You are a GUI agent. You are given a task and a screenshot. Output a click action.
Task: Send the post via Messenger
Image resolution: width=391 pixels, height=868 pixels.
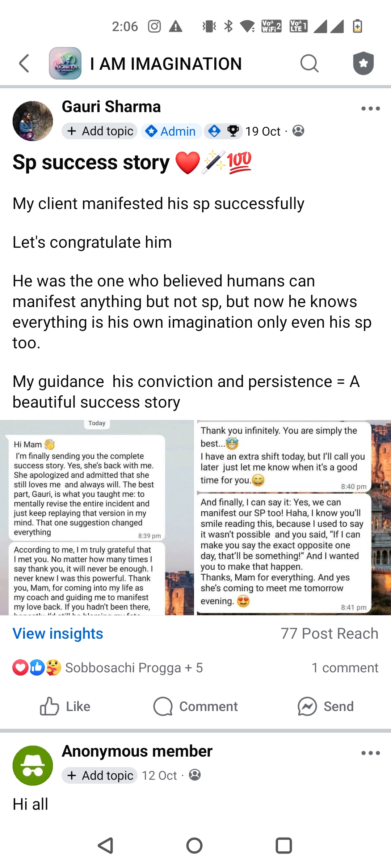325,706
